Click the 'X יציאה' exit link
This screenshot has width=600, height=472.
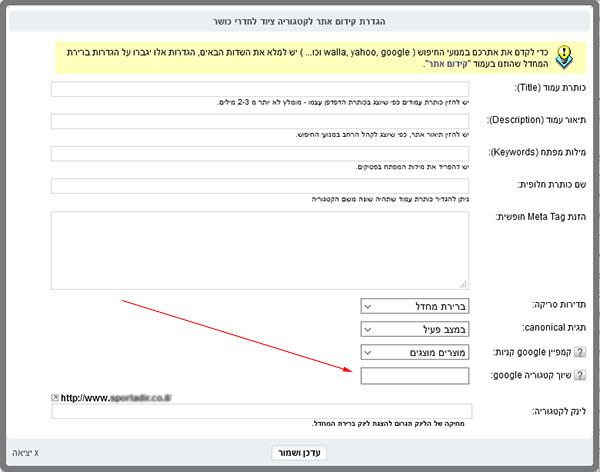click(x=25, y=453)
